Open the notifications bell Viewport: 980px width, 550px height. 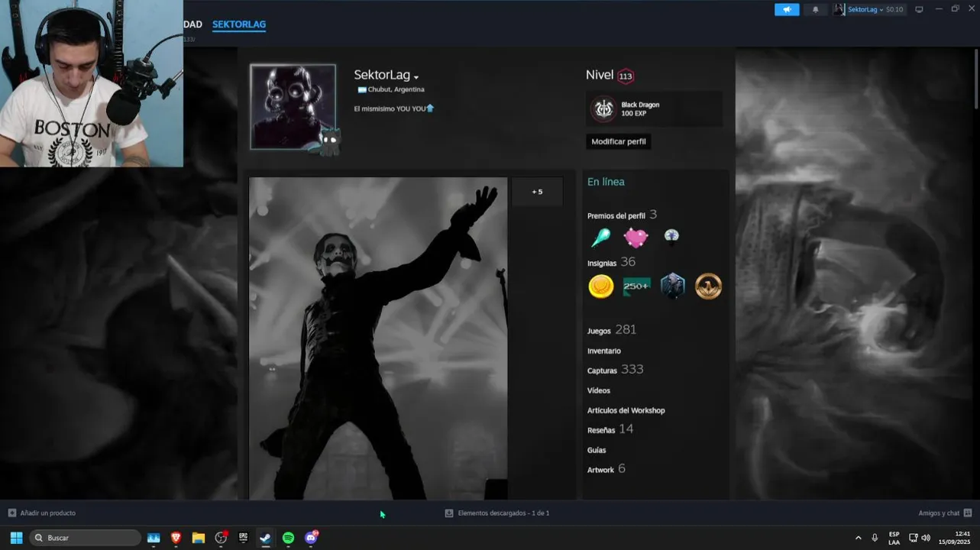point(816,9)
